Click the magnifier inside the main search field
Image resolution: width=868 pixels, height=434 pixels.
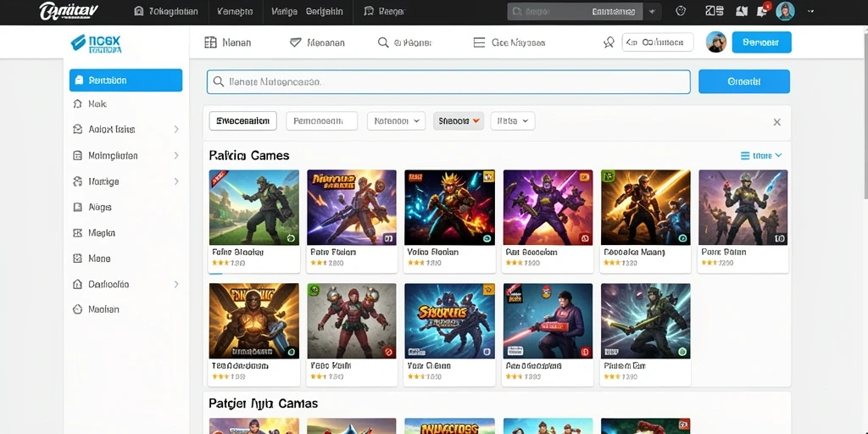218,82
